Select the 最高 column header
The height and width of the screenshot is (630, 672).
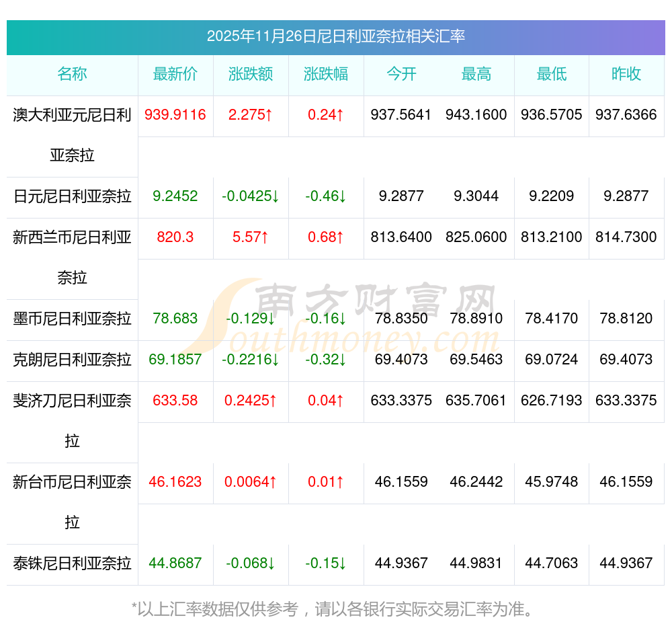pyautogui.click(x=476, y=74)
